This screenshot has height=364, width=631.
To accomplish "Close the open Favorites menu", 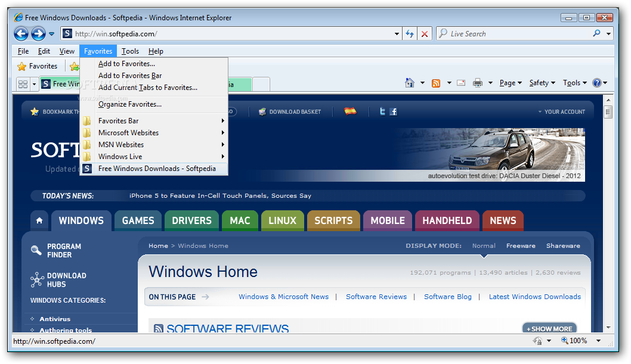I will pos(98,51).
